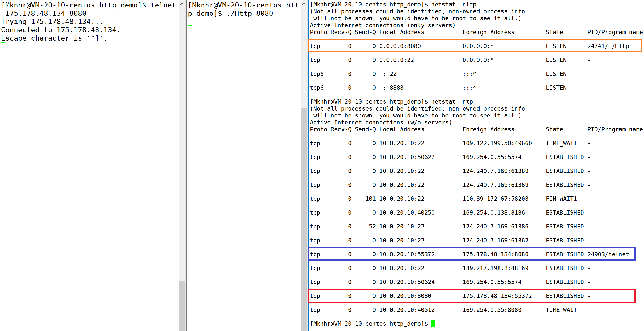Viewport: 644px width, 331px height.
Task: Click the local address ':::8888'
Action: [391, 88]
